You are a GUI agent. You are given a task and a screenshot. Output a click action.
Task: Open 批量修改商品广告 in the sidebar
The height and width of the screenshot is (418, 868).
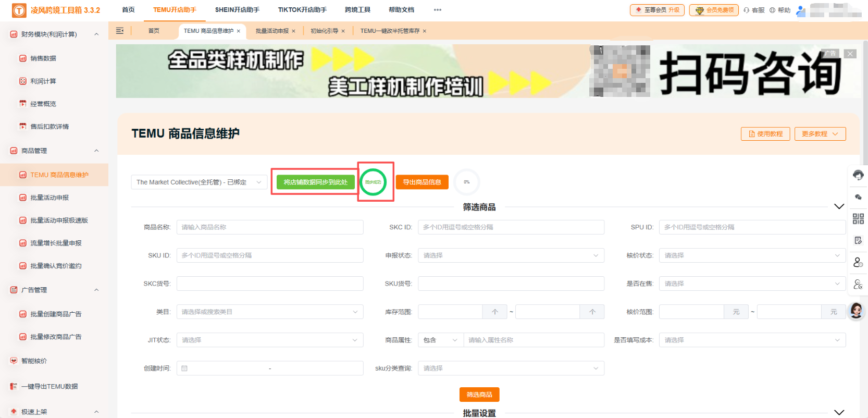56,337
